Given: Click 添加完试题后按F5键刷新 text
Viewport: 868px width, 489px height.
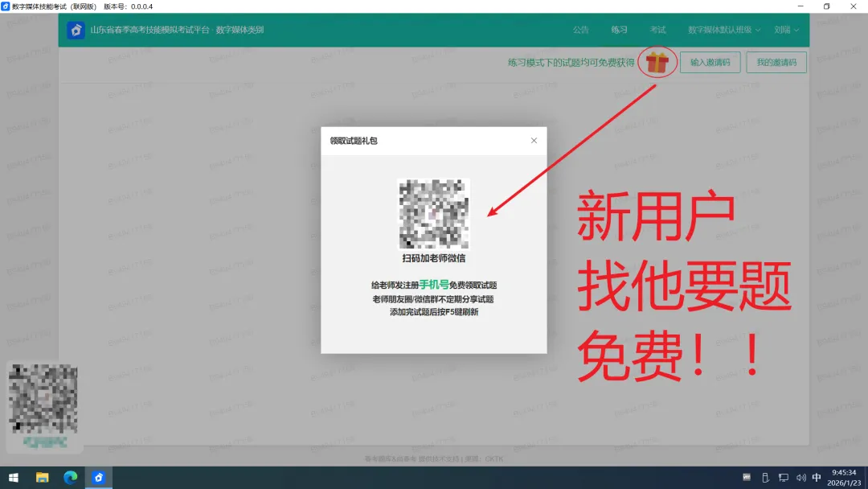Looking at the screenshot, I should (x=434, y=312).
